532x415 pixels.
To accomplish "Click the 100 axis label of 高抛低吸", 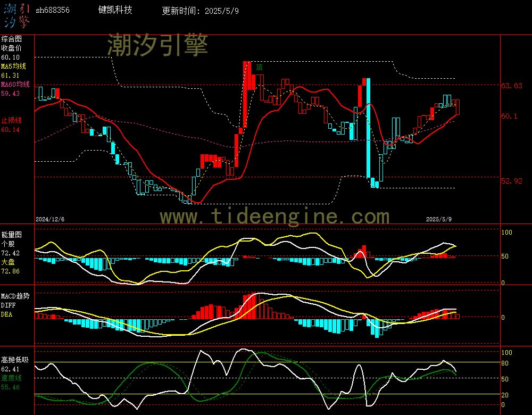I will click(506, 353).
